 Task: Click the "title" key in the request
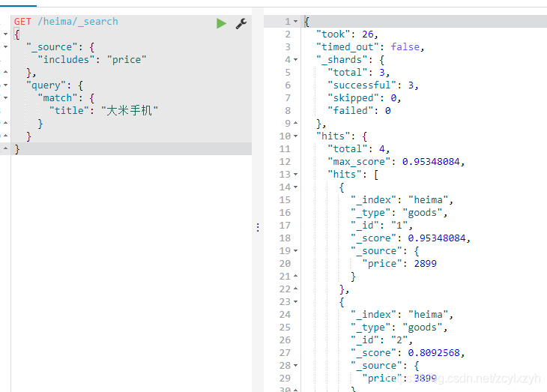(69, 111)
